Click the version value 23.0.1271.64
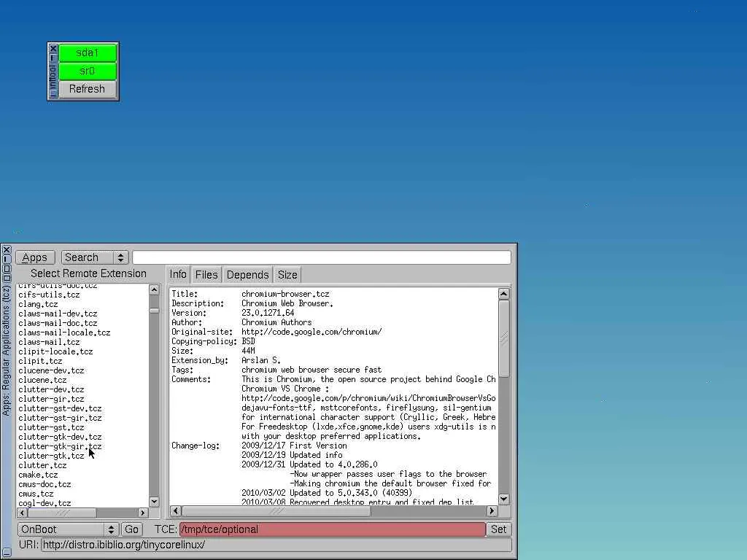This screenshot has width=747, height=560. tap(268, 313)
